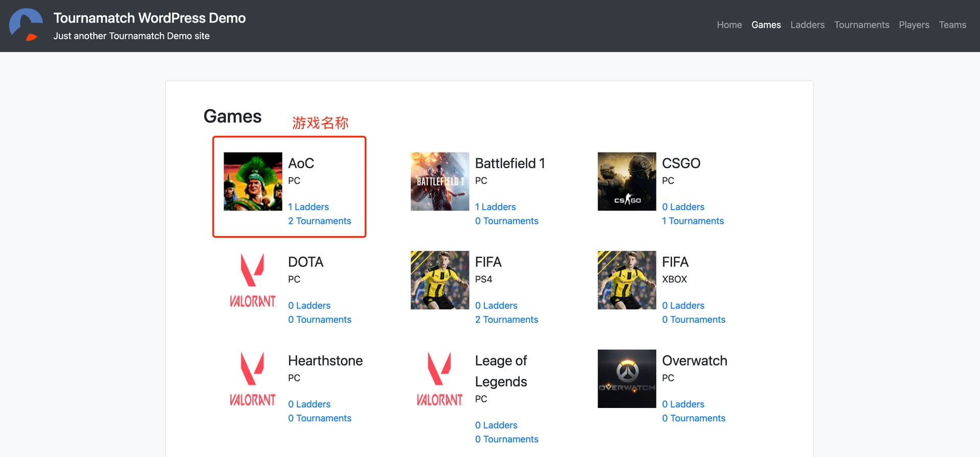This screenshot has width=980, height=457.
Task: Open DOTA 0 Ladders link
Action: point(309,306)
